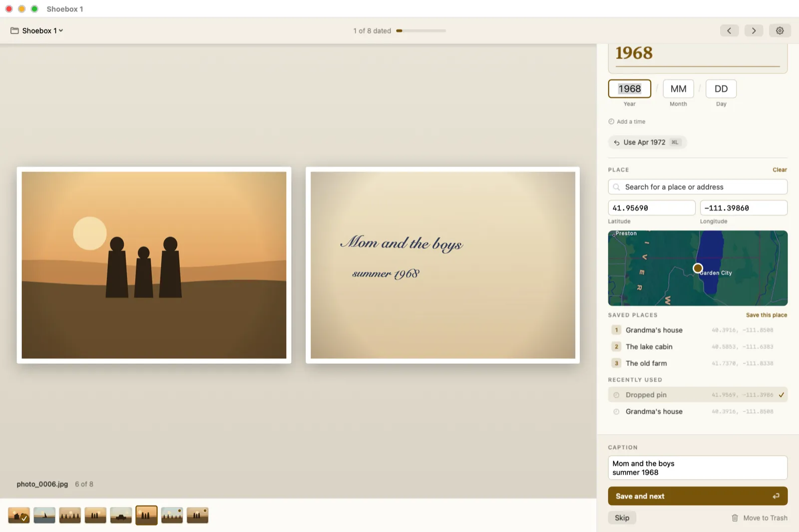Click the dated progress bar

(x=421, y=31)
